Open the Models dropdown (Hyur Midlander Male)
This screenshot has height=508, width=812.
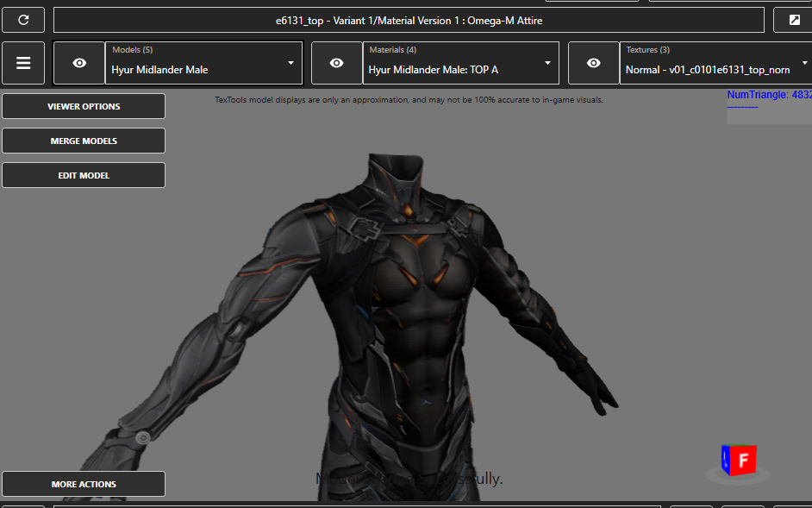pos(204,63)
